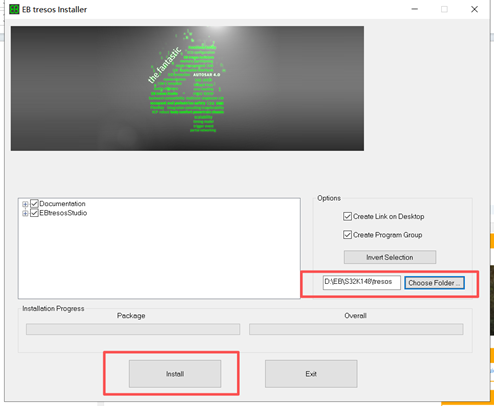Click the green tresos banner image
This screenshot has height=406, width=494.
pyautogui.click(x=187, y=88)
